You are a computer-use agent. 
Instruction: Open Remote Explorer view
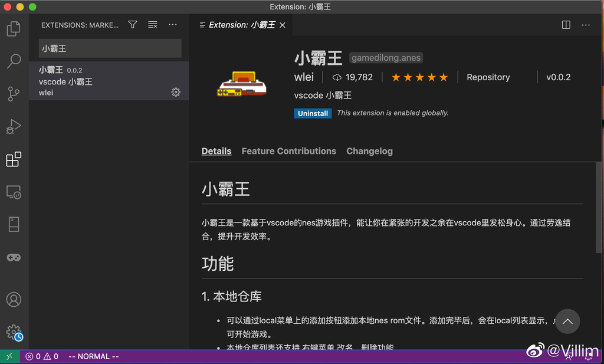coord(14,192)
